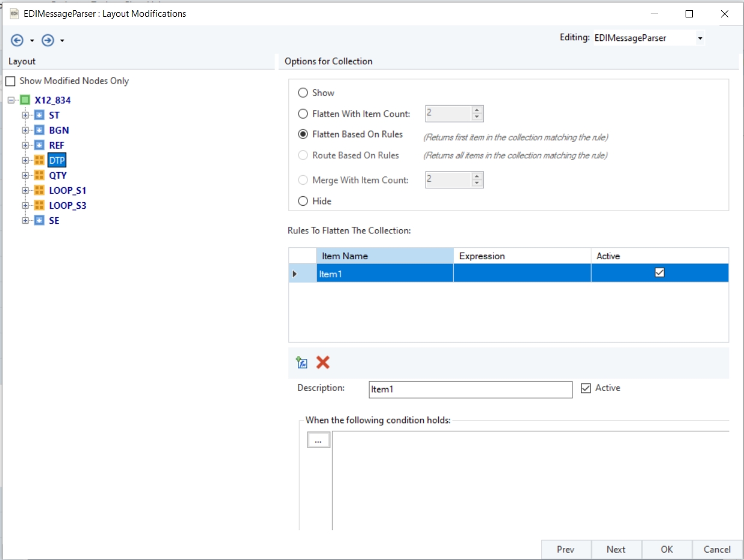Click the back navigation arrow icon

click(x=17, y=40)
